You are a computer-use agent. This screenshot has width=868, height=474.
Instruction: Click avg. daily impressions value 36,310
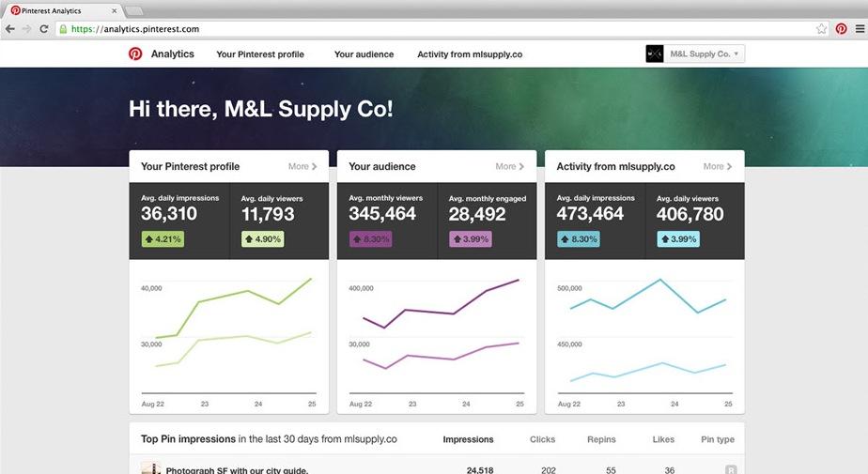point(169,213)
